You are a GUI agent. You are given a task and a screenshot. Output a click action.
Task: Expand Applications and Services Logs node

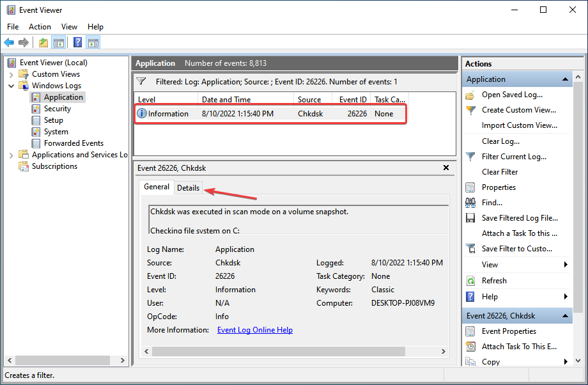(12, 155)
